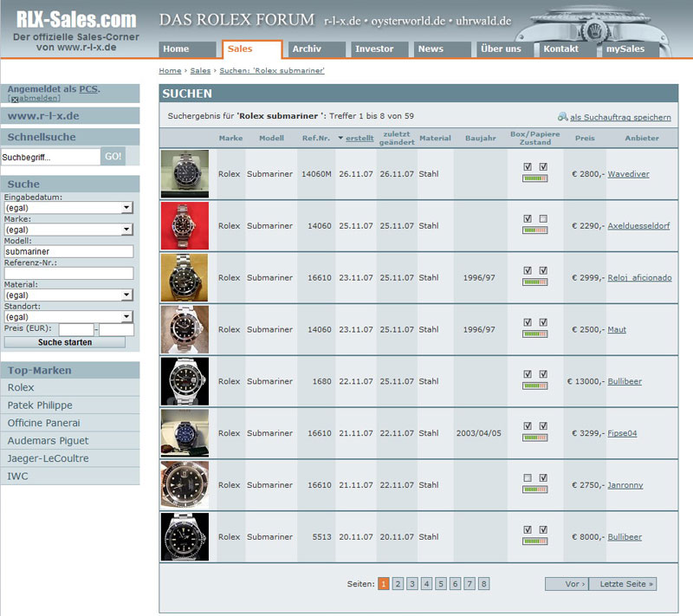Click the GO! quick search button
This screenshot has height=616, width=693.
113,157
